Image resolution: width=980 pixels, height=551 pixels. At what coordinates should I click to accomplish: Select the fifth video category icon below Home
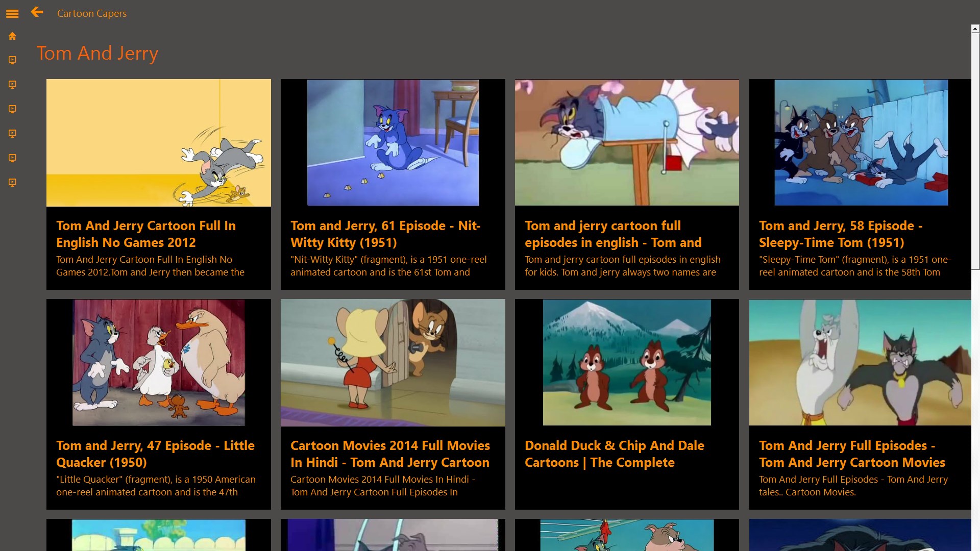point(12,158)
